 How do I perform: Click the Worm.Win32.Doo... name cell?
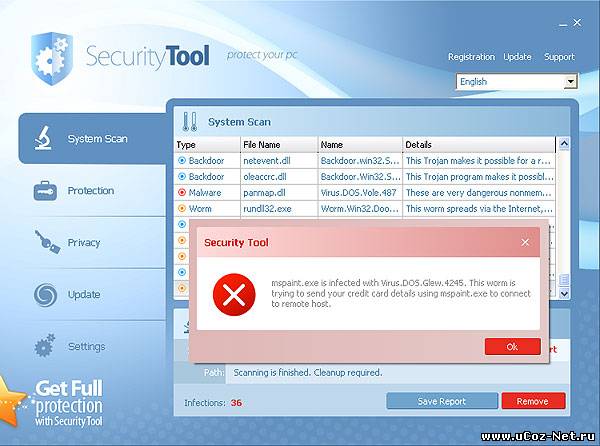coord(360,208)
